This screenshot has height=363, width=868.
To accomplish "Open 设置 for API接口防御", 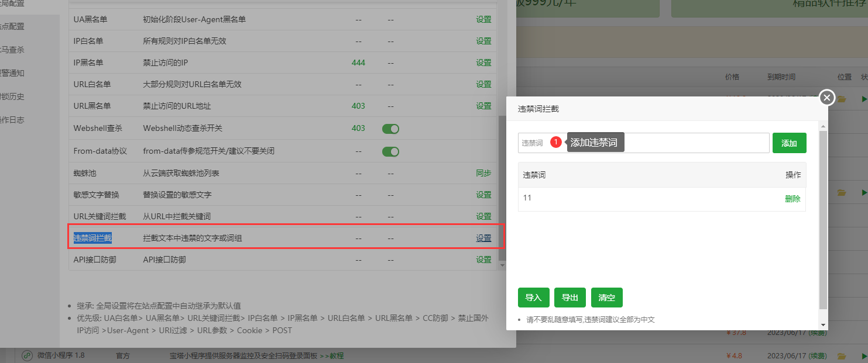I will [x=483, y=260].
